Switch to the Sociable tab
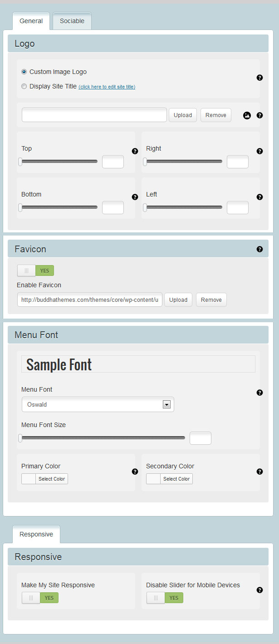The width and height of the screenshot is (279, 644). (72, 21)
